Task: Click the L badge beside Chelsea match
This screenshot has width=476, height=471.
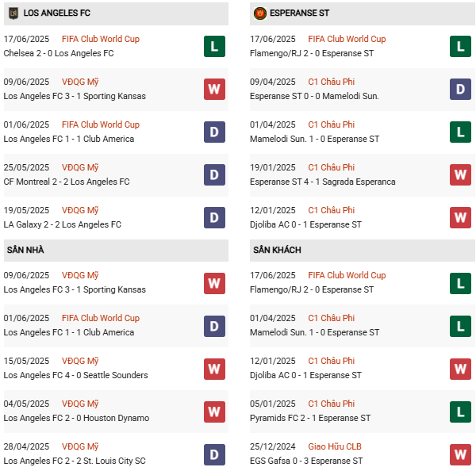Action: pyautogui.click(x=214, y=46)
